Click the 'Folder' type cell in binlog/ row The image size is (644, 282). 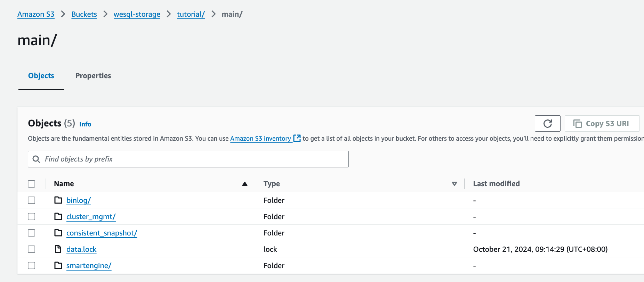coord(274,200)
